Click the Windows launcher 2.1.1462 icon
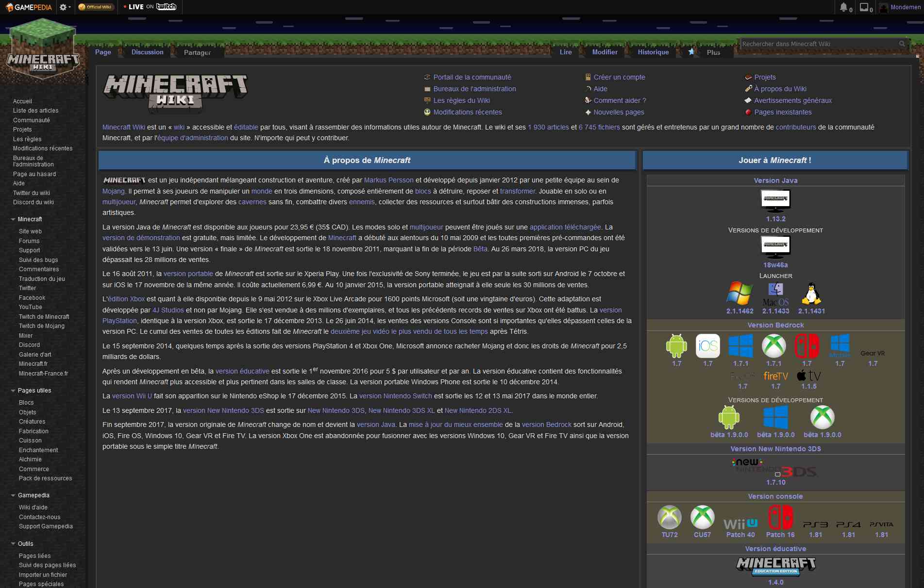This screenshot has height=588, width=924. 739,294
